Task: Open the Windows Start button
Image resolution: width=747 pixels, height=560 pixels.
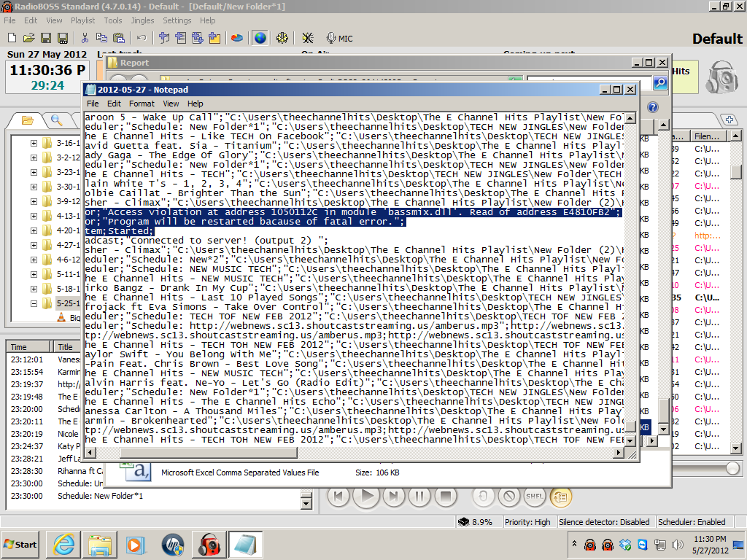Action: 20,544
